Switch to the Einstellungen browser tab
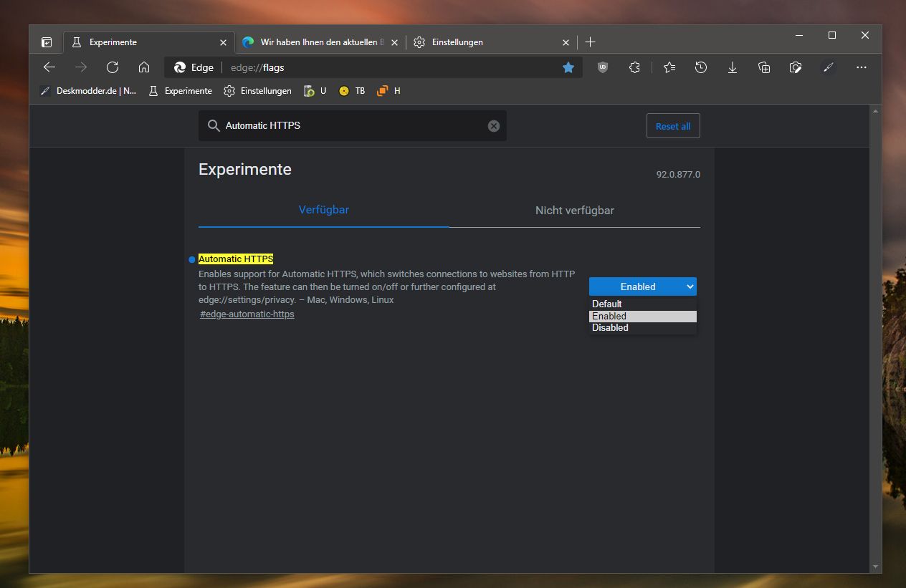 492,42
